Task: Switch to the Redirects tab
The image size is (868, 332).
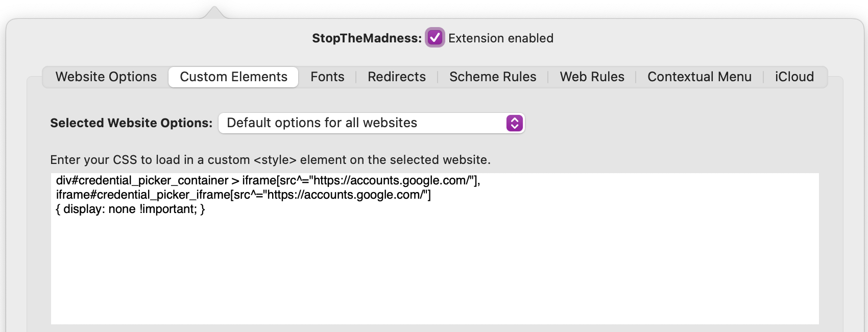Action: tap(396, 77)
